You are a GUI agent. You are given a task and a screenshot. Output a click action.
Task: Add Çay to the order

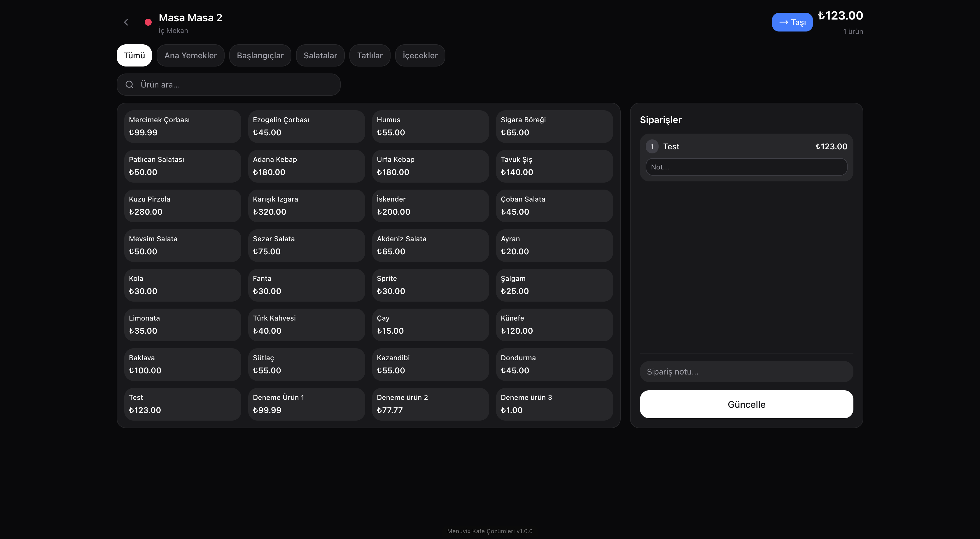[430, 325]
